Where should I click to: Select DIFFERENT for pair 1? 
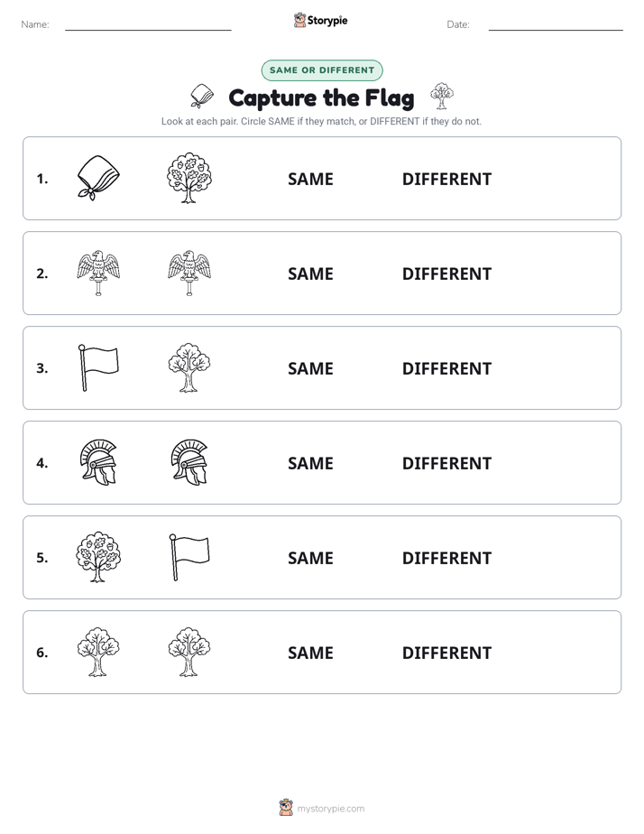click(x=446, y=179)
